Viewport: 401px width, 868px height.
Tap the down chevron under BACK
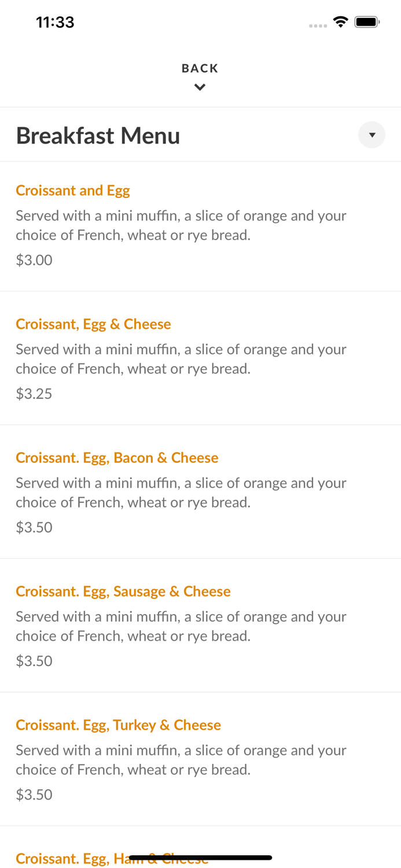tap(200, 87)
